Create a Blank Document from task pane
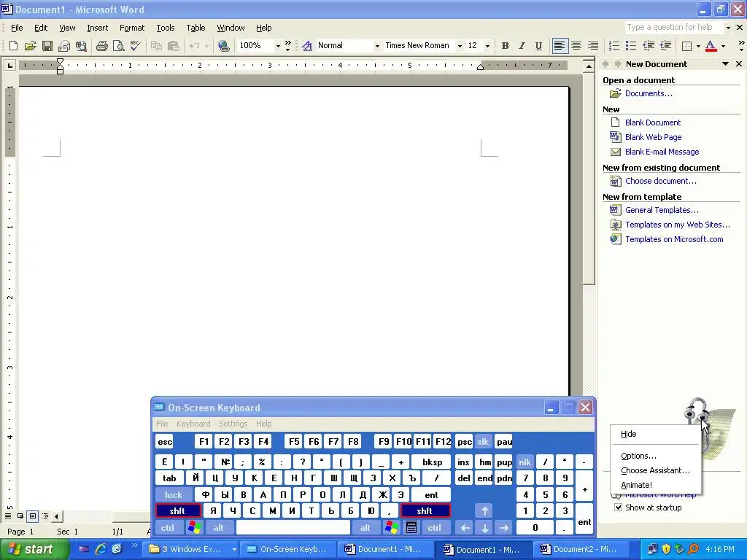Image resolution: width=747 pixels, height=560 pixels. pos(653,122)
